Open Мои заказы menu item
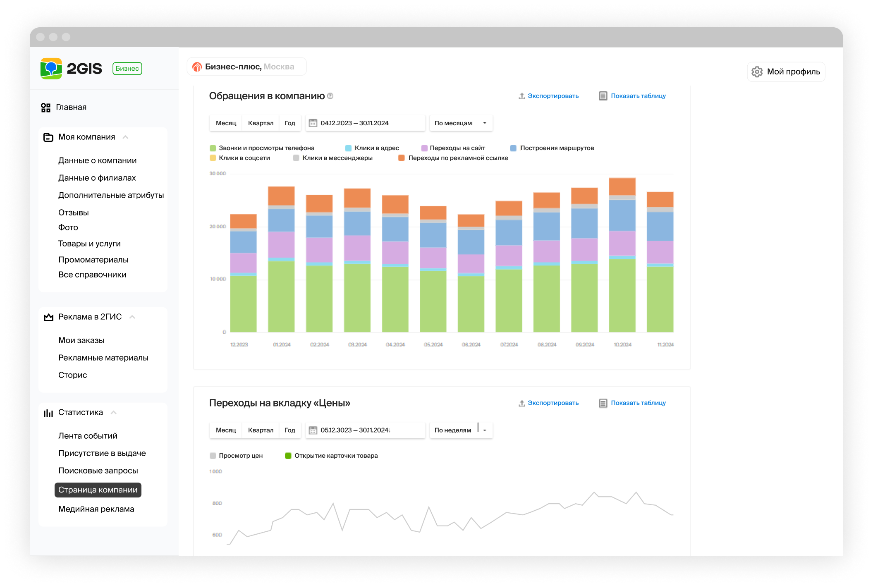 tap(81, 341)
